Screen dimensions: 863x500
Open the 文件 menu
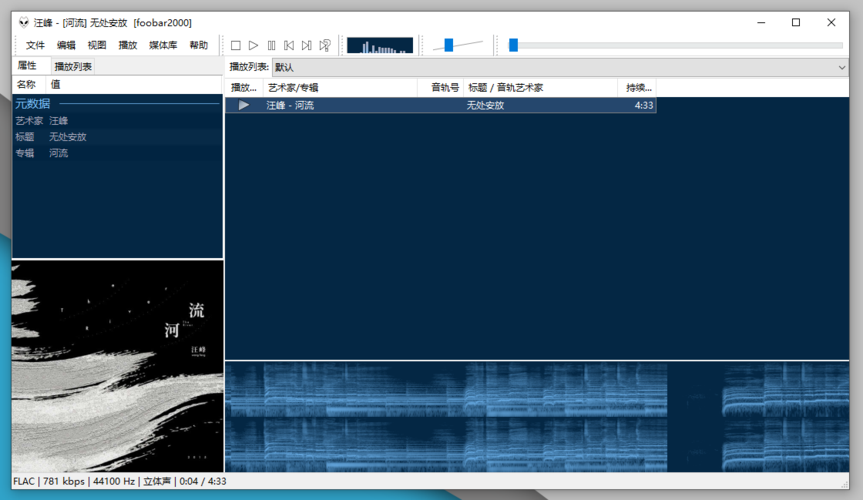(35, 45)
